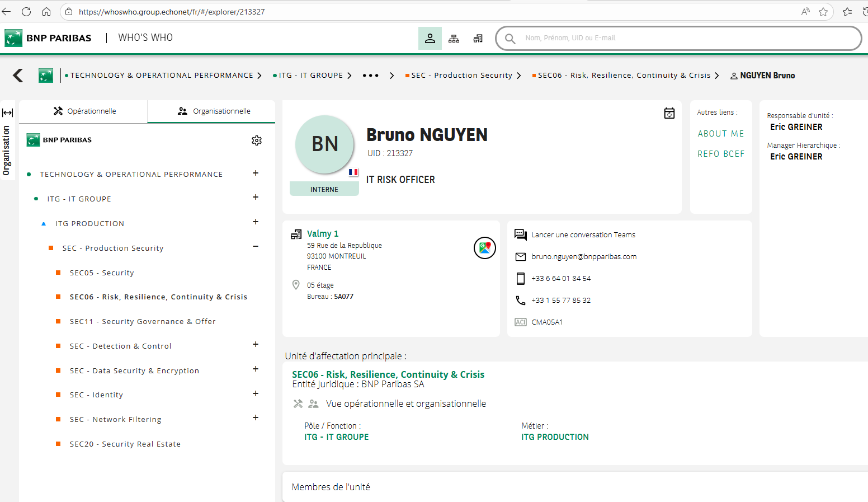Click the ACI code icon
The height and width of the screenshot is (502, 868).
tap(521, 322)
